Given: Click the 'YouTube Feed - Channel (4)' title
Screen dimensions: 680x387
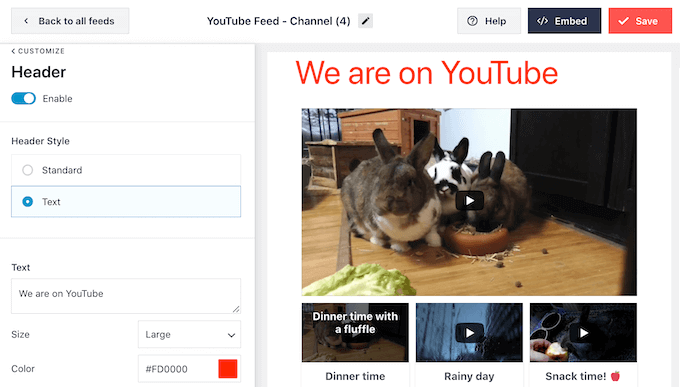Looking at the screenshot, I should [278, 21].
